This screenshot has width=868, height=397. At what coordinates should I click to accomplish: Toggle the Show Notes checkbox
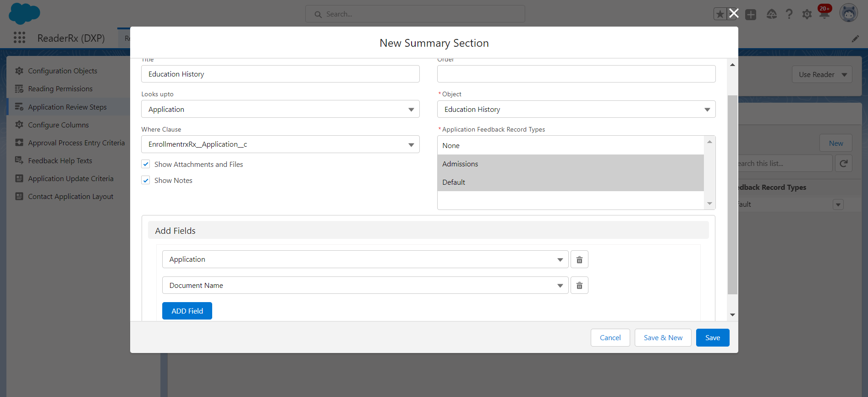pyautogui.click(x=146, y=180)
